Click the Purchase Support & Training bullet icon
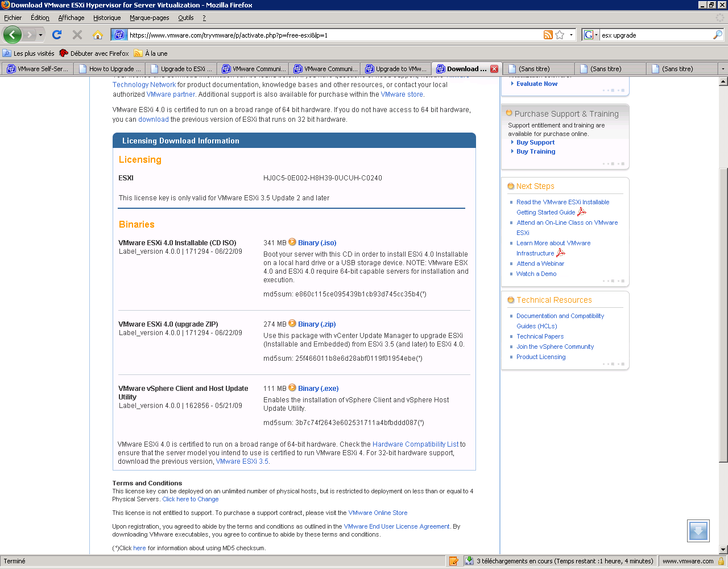 [x=509, y=113]
